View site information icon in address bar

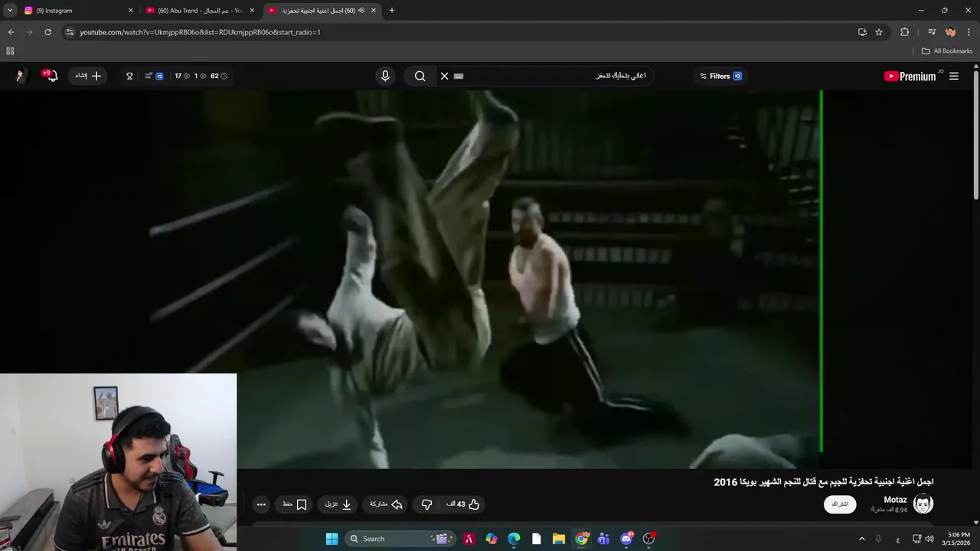(70, 32)
